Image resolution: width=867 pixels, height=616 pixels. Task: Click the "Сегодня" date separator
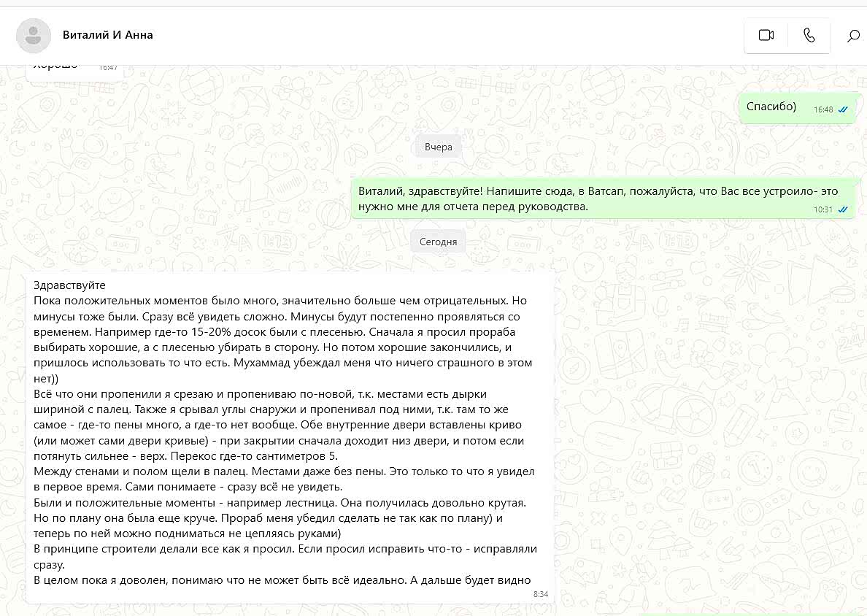[x=438, y=242]
